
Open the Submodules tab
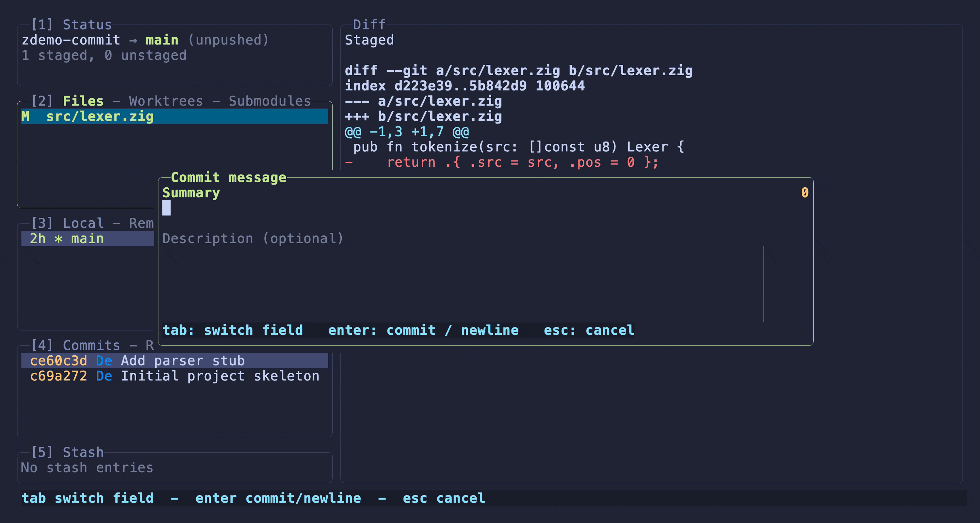(x=269, y=101)
